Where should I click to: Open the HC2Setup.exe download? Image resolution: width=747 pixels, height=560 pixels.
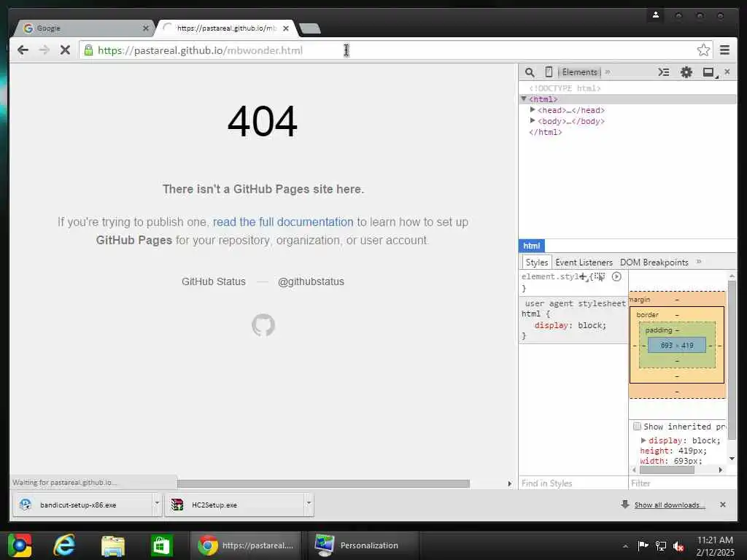point(234,505)
